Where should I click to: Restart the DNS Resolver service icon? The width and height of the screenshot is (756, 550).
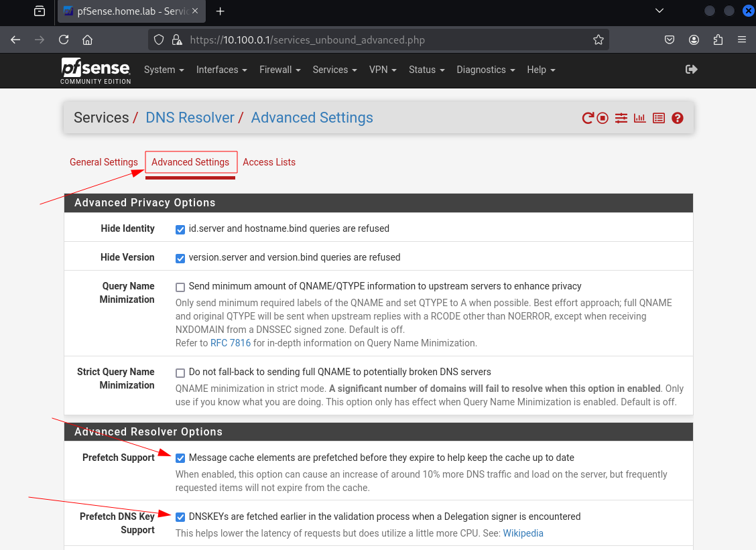[x=587, y=118]
